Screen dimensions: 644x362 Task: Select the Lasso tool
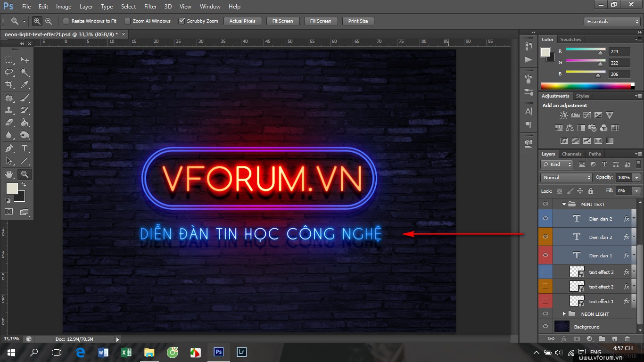pyautogui.click(x=9, y=72)
